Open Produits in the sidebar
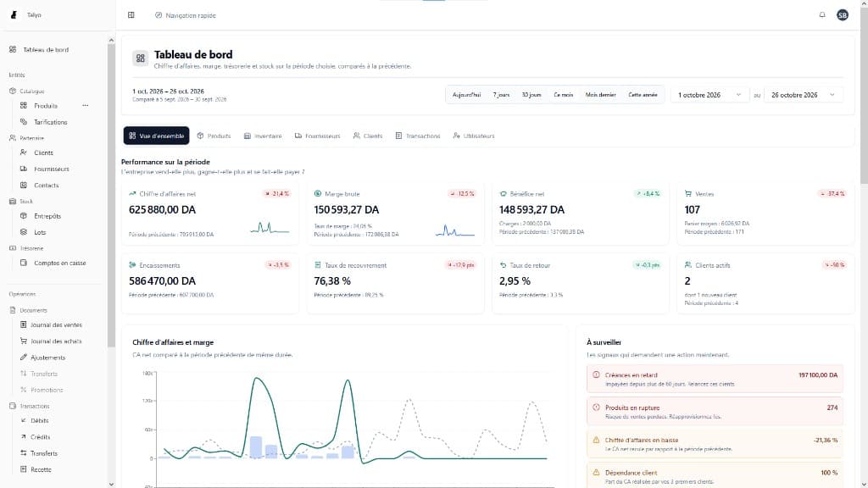This screenshot has height=488, width=868. click(46, 106)
